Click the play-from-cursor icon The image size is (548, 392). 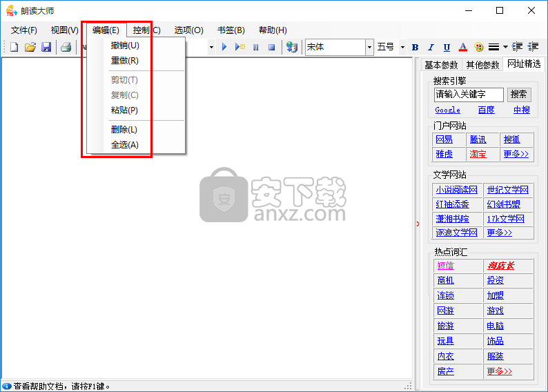click(x=240, y=47)
